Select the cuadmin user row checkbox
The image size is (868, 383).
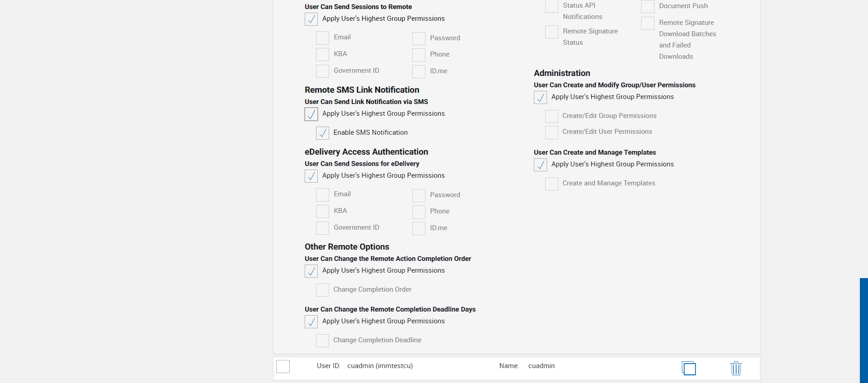pos(283,366)
